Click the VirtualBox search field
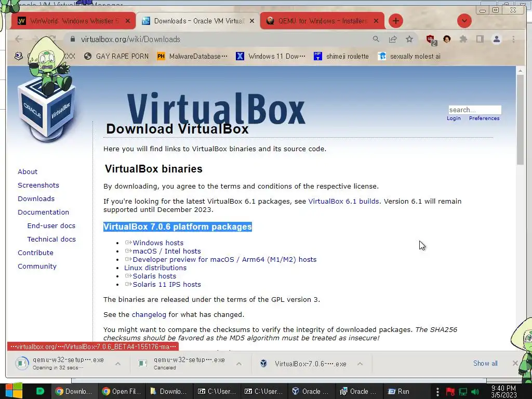 pyautogui.click(x=475, y=110)
